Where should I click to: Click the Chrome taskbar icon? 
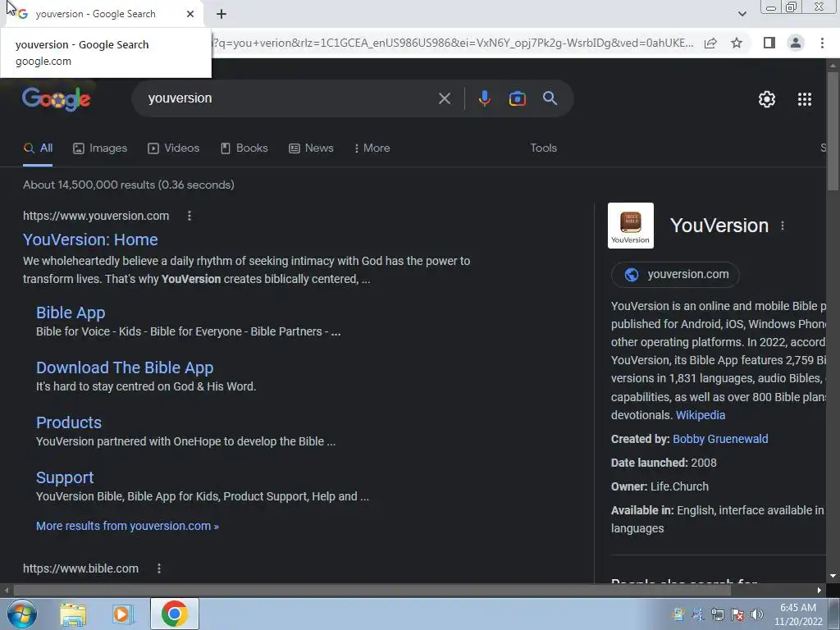(174, 614)
